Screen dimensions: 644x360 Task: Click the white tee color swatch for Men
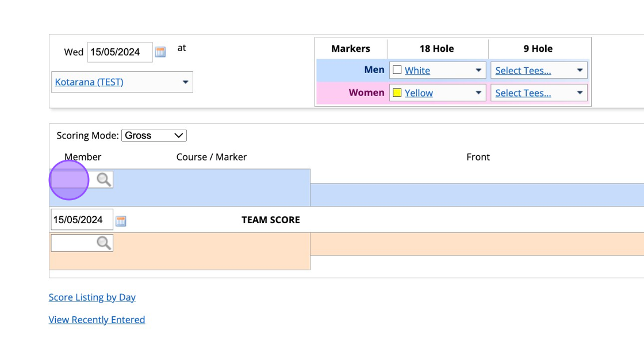397,70
